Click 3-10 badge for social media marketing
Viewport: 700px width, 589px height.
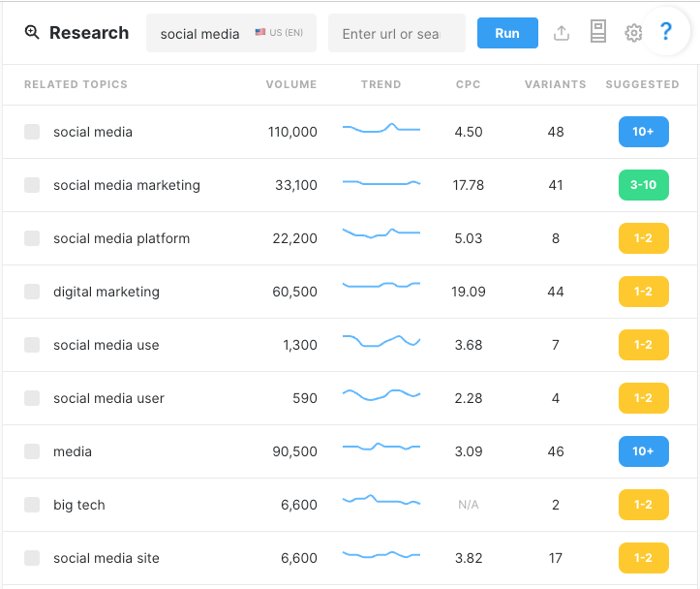[x=643, y=185]
